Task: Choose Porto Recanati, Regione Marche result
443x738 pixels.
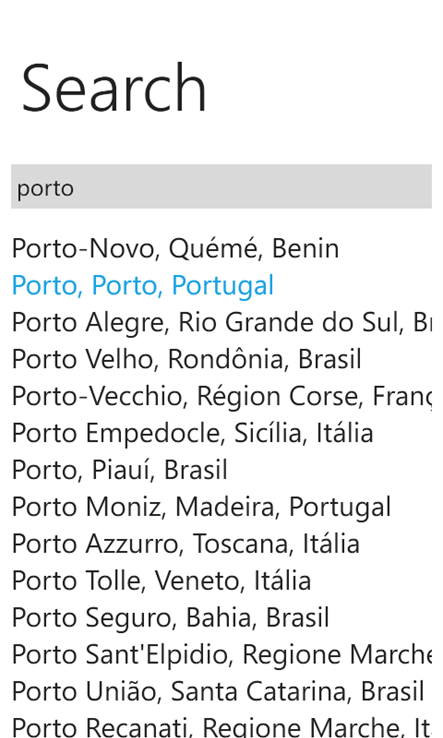Action: click(221, 726)
